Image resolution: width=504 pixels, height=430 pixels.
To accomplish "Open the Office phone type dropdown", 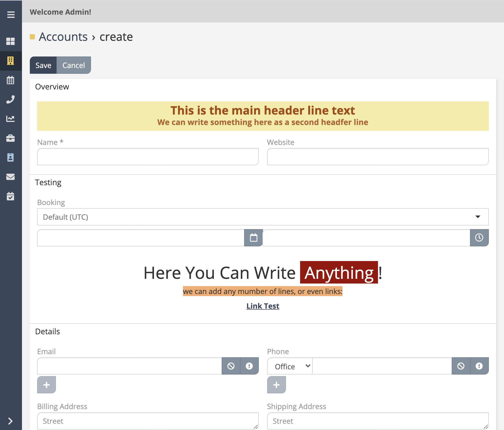I will pos(290,366).
